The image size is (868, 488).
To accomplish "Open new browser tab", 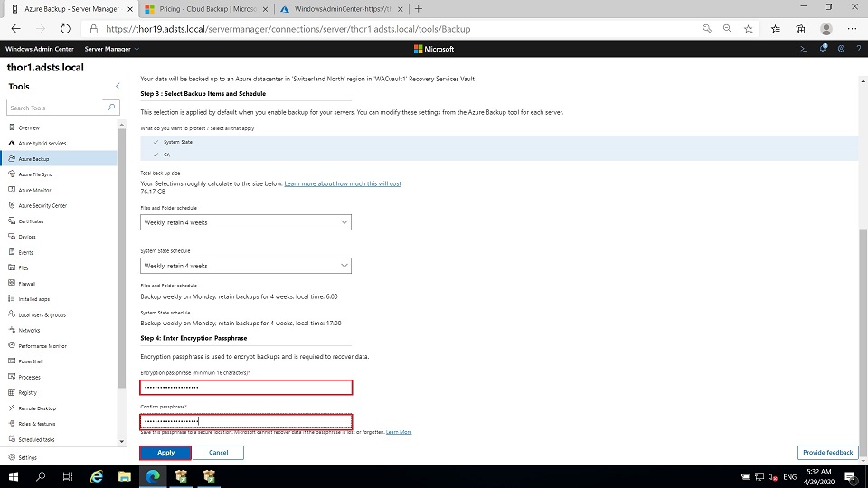I will pyautogui.click(x=419, y=9).
